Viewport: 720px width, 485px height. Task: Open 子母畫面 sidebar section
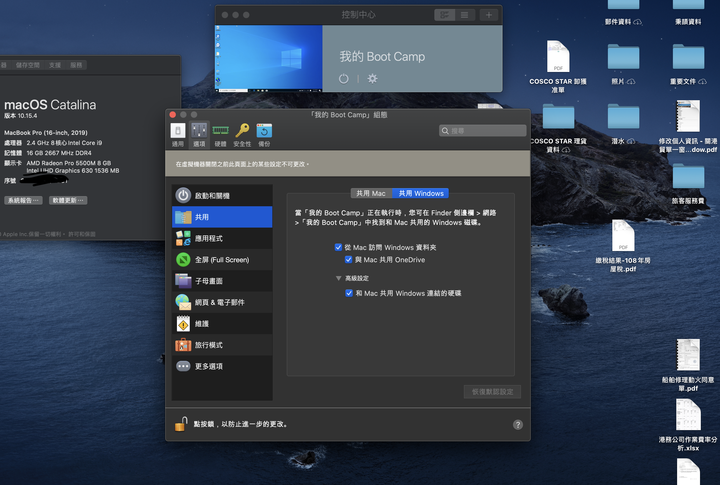tap(222, 281)
